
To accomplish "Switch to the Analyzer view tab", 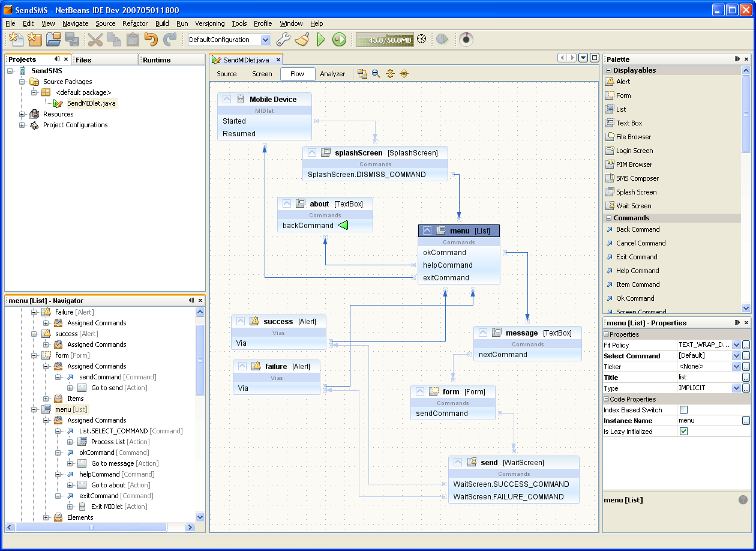I will (332, 74).
